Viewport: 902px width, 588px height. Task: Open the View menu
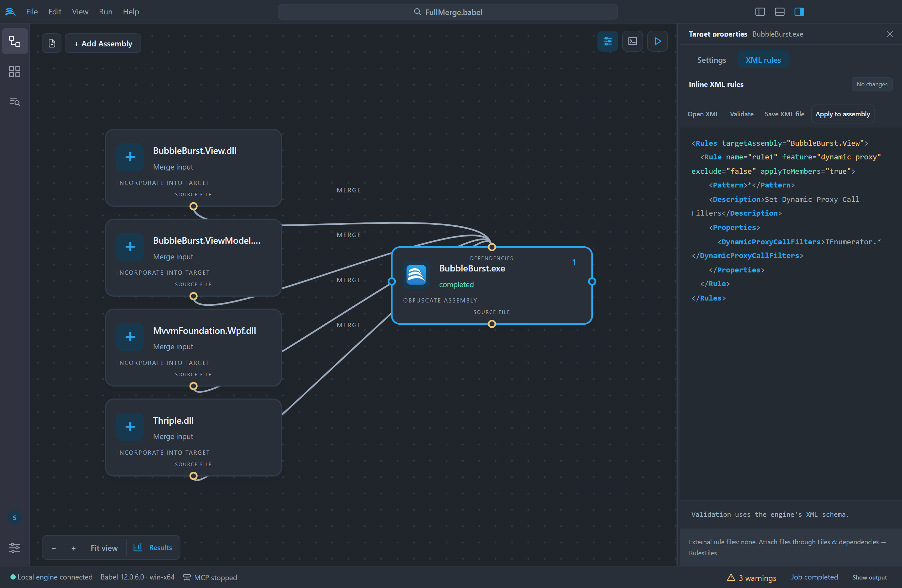pos(80,12)
